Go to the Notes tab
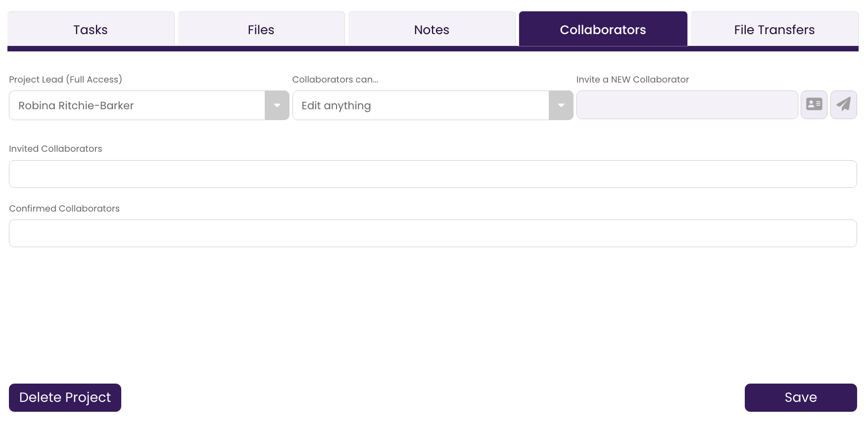 tap(432, 30)
